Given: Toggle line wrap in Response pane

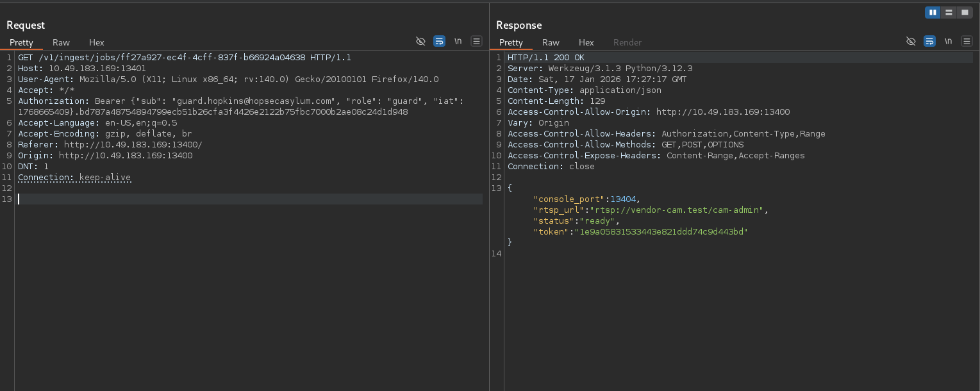Looking at the screenshot, I should pos(929,41).
